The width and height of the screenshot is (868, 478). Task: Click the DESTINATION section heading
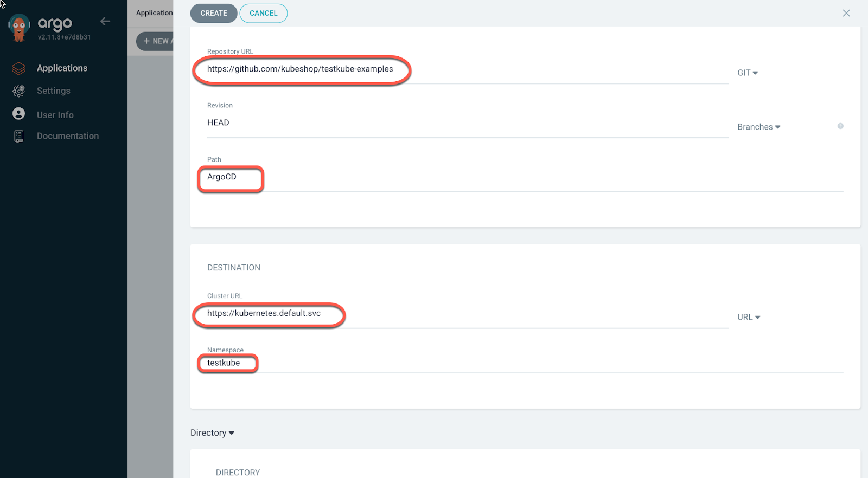[x=234, y=268]
